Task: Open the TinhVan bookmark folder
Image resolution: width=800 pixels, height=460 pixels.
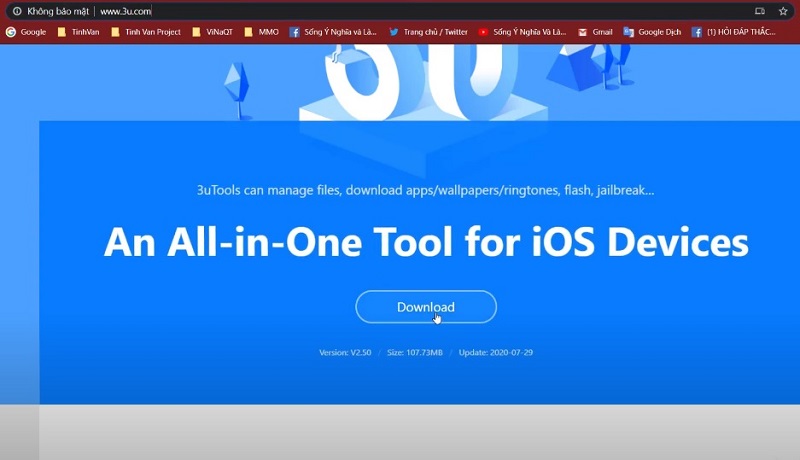Action: click(x=79, y=32)
